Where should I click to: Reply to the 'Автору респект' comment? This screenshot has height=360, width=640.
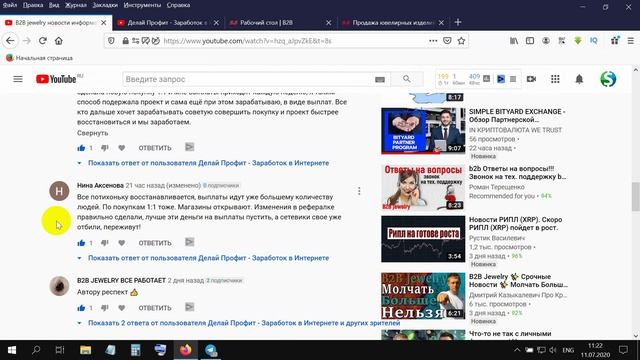click(x=155, y=308)
